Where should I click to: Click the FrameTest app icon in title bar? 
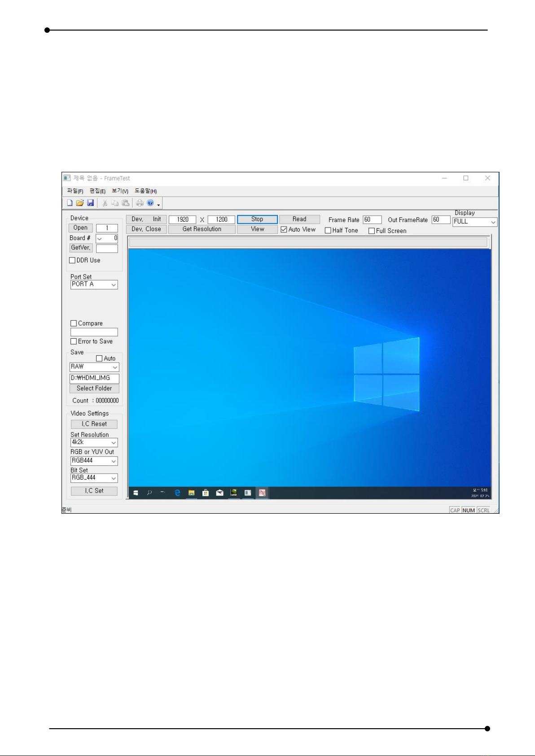tap(67, 178)
